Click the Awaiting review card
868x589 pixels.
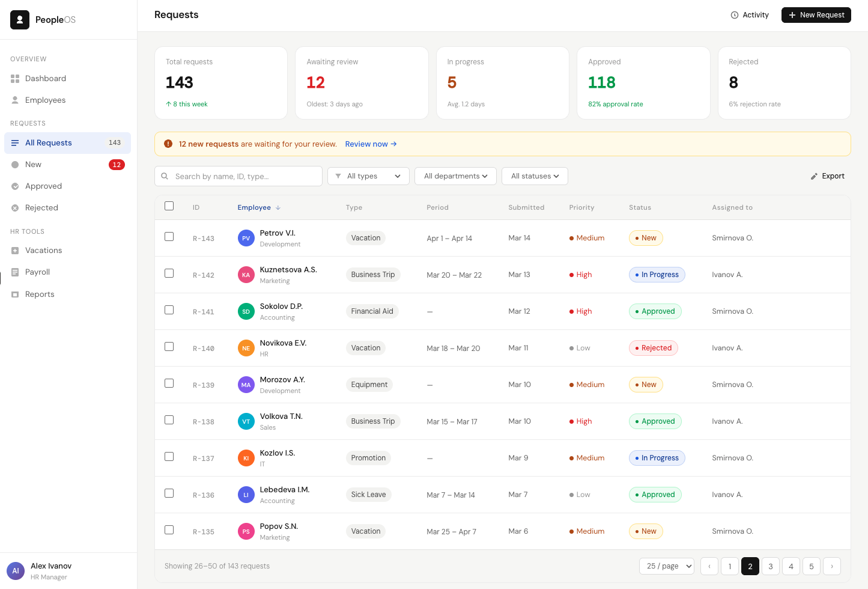pyautogui.click(x=362, y=83)
